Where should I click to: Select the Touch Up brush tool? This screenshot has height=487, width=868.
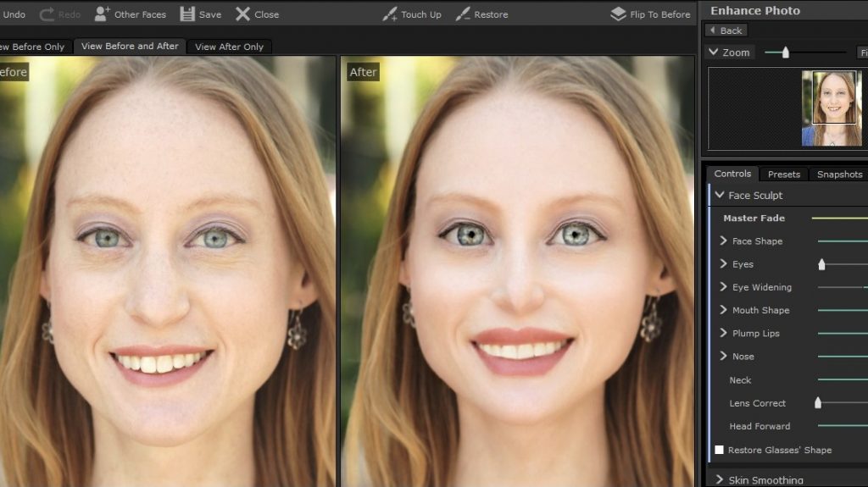[x=390, y=14]
